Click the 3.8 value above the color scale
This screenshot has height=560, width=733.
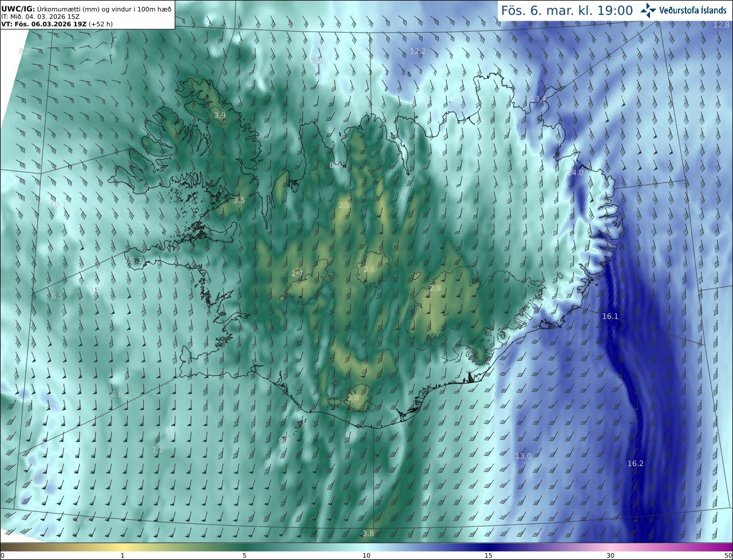368,533
